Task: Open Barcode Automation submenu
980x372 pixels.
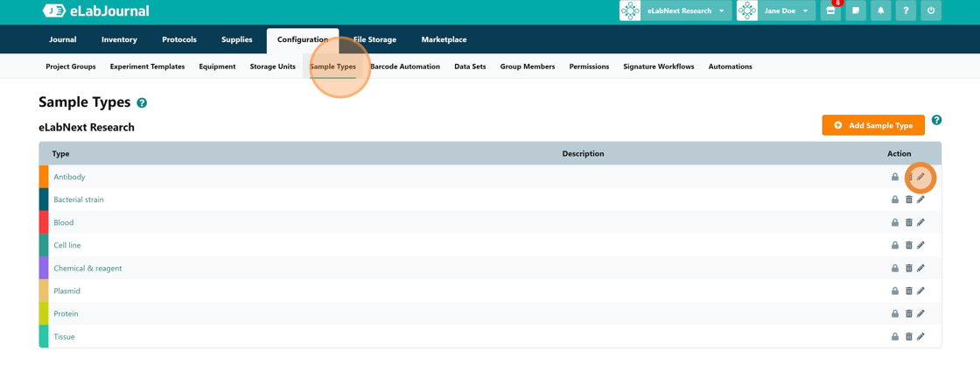Action: (405, 67)
